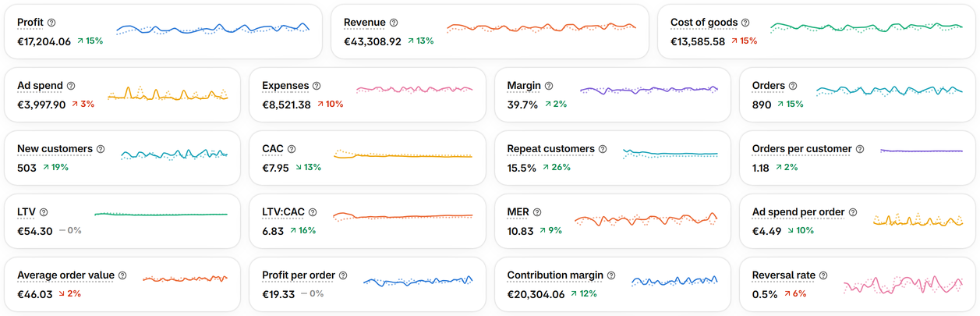Click the €43,308.92 revenue value

pos(373,41)
